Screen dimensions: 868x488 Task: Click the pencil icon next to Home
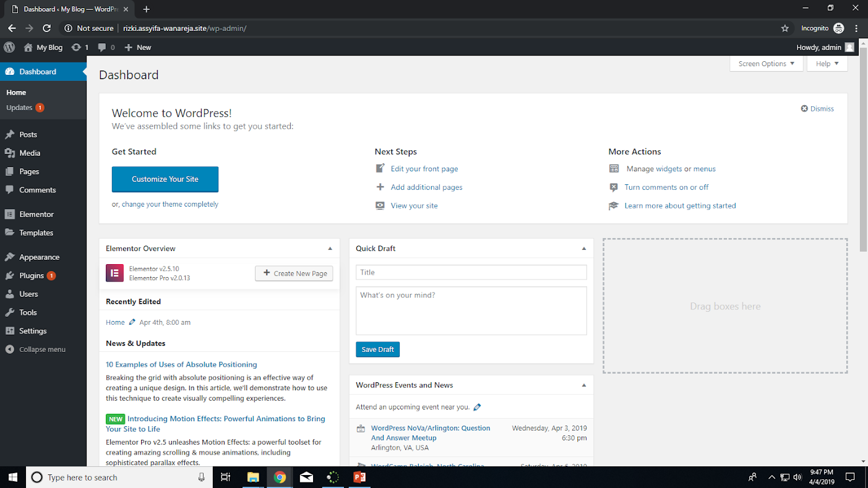[x=132, y=322]
